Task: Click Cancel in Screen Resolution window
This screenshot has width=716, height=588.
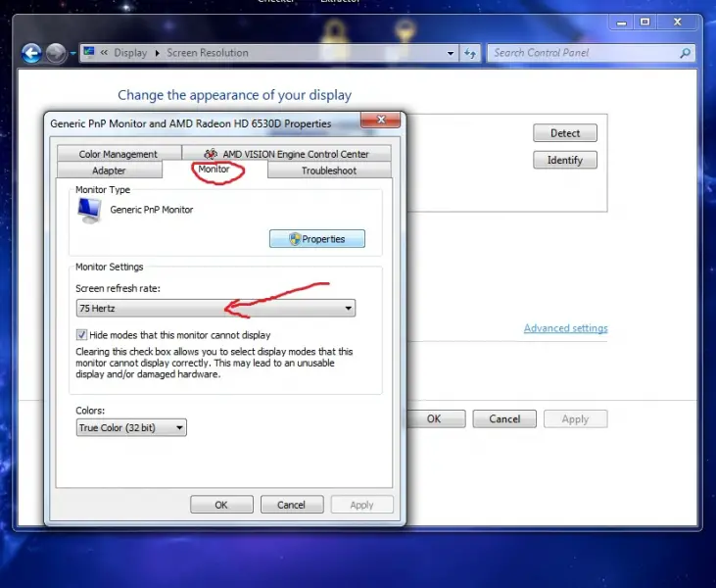Action: (x=504, y=419)
